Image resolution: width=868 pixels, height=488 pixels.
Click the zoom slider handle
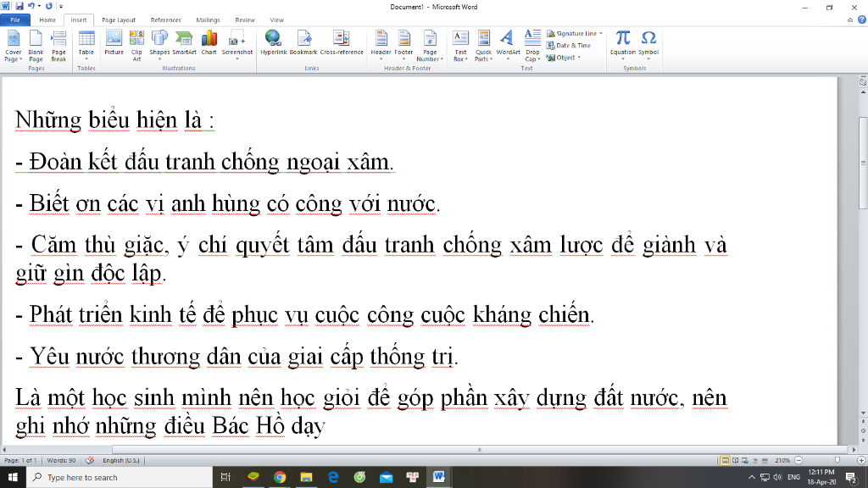pyautogui.click(x=837, y=460)
